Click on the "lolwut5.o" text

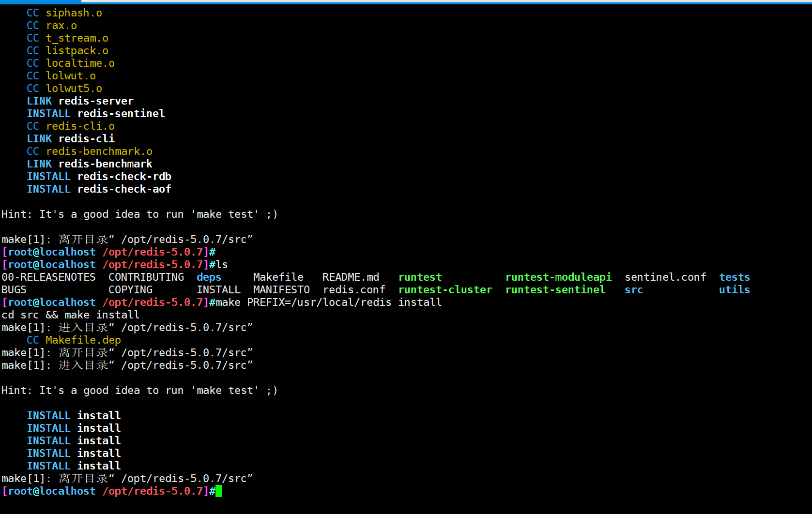[x=74, y=89]
